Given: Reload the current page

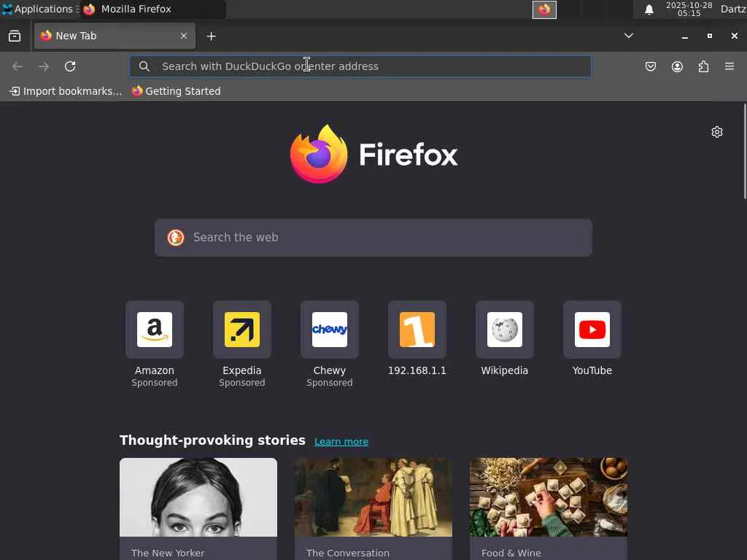Looking at the screenshot, I should pyautogui.click(x=70, y=66).
